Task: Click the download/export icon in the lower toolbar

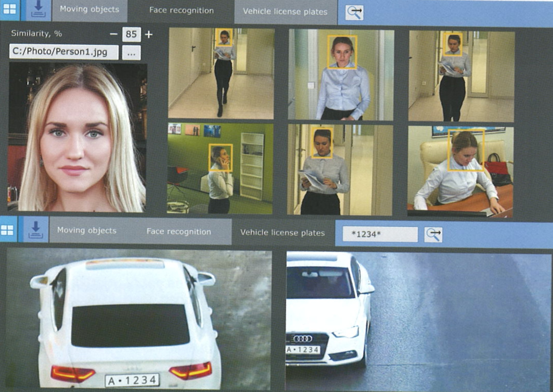Action: coord(36,230)
